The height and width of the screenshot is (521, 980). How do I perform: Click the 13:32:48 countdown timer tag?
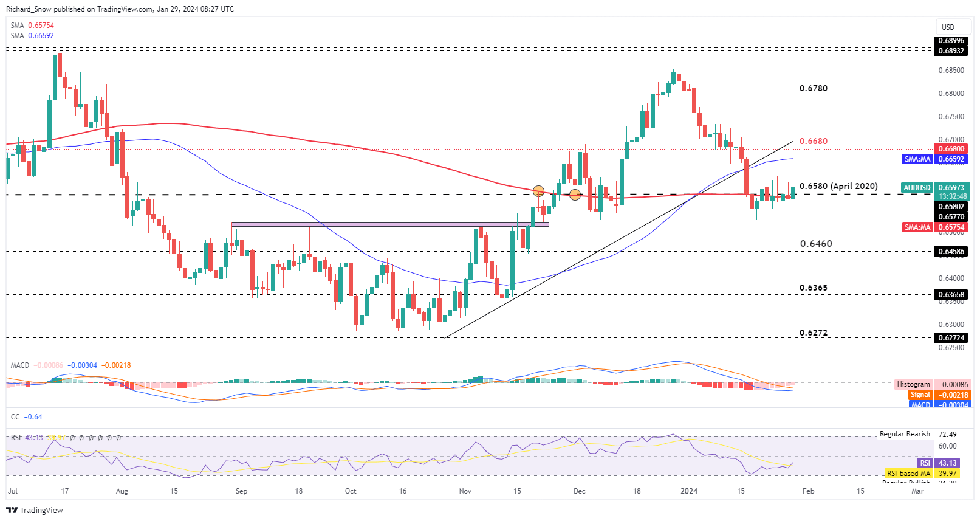pos(952,196)
